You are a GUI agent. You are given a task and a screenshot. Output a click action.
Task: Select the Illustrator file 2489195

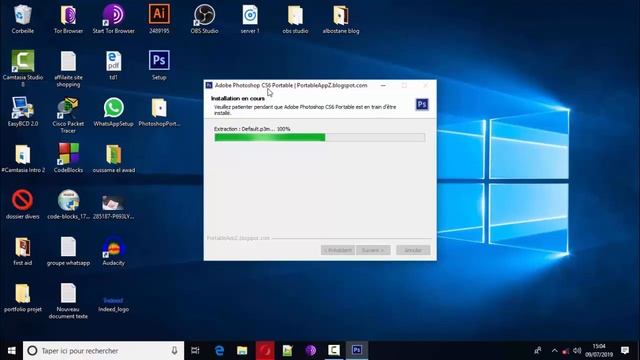159,19
